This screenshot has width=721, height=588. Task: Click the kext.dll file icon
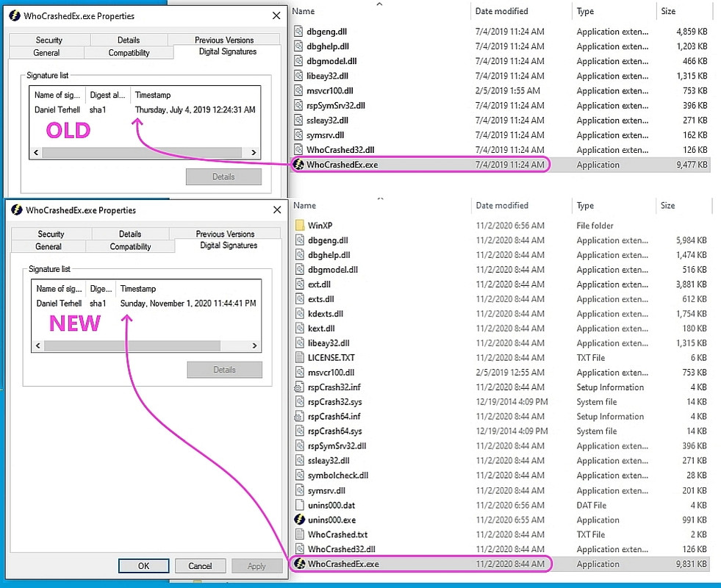300,329
